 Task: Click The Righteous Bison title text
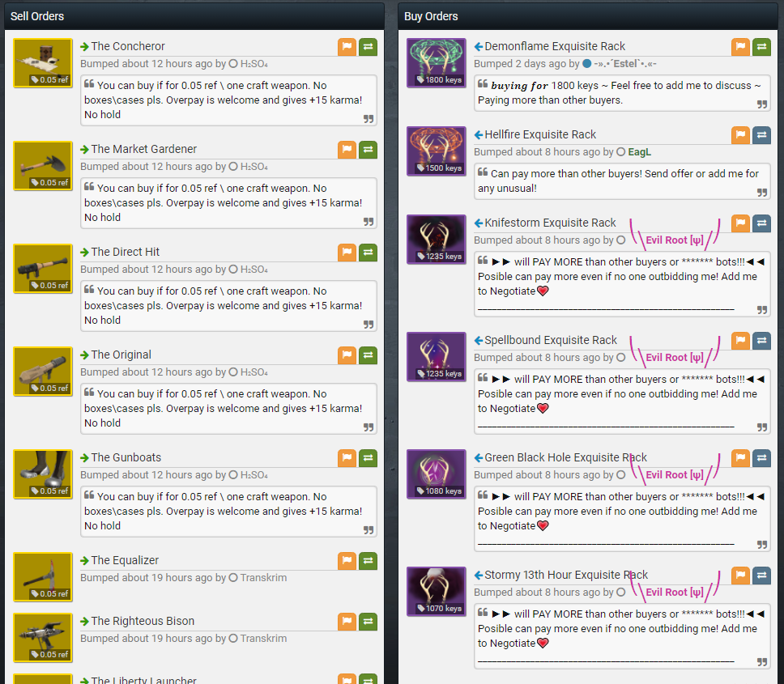(x=143, y=621)
